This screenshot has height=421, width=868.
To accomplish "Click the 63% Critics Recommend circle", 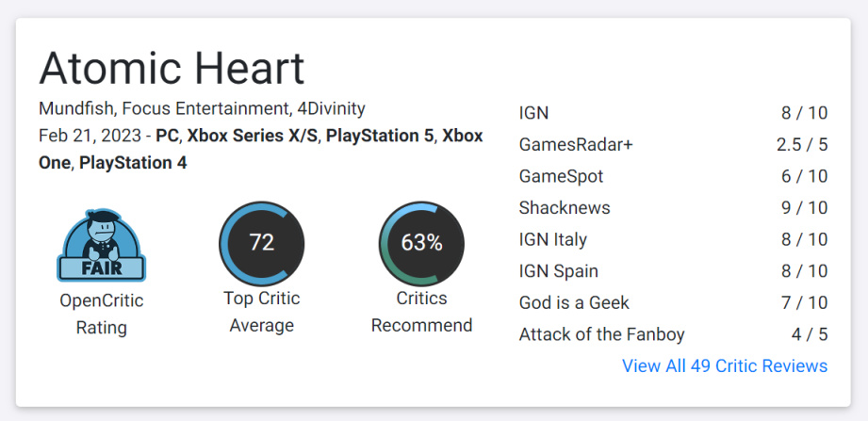I will (421, 243).
